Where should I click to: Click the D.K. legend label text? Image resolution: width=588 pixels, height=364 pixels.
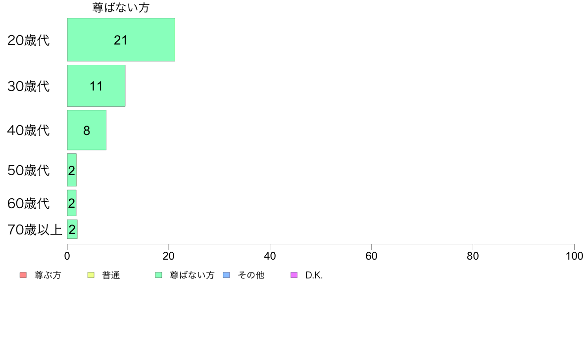[314, 275]
